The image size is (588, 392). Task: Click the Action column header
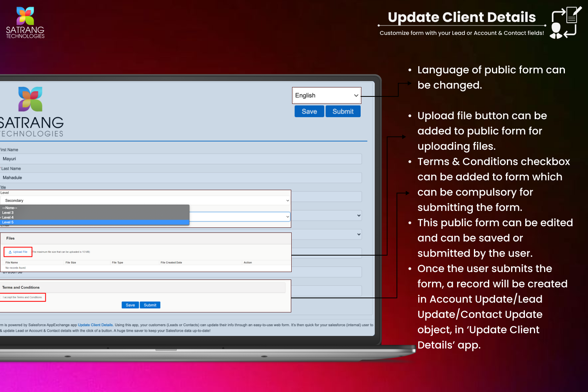coord(248,263)
